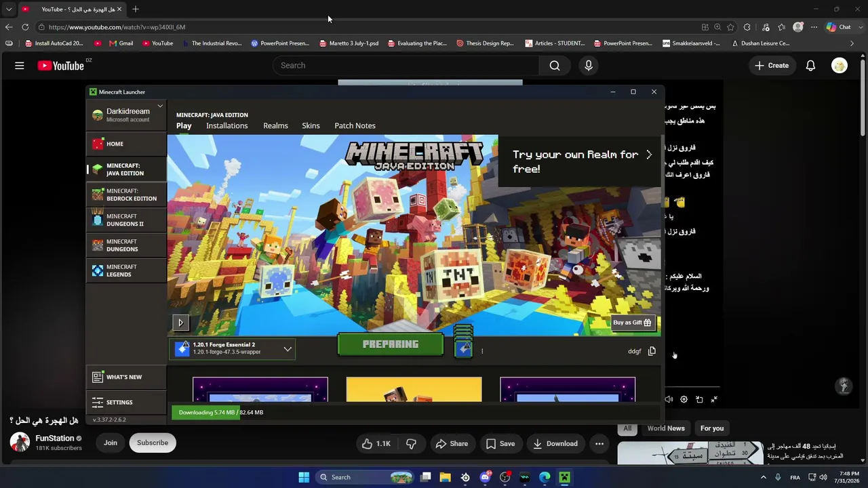Screen dimensions: 868x488
Task: Copy the ddgf player name
Action: pos(652,351)
